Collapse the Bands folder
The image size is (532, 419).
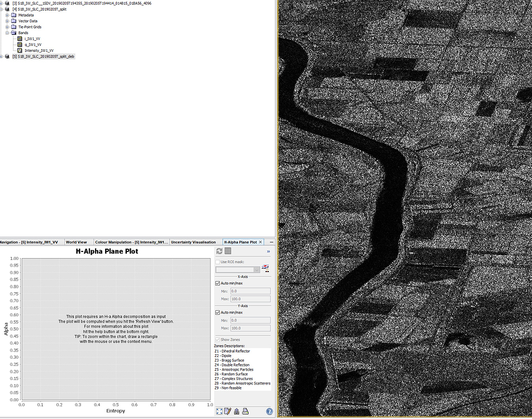pyautogui.click(x=7, y=33)
